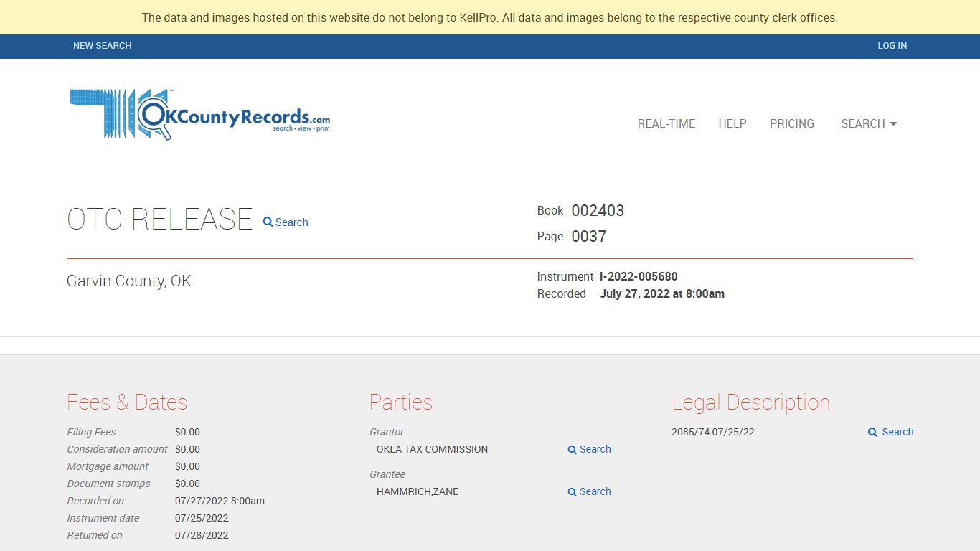Click the Grantor label
The width and height of the screenshot is (980, 551).
(x=387, y=432)
